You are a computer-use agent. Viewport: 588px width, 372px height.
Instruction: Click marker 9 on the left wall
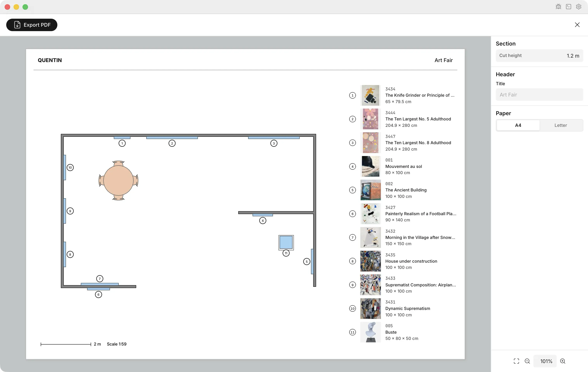(x=70, y=211)
